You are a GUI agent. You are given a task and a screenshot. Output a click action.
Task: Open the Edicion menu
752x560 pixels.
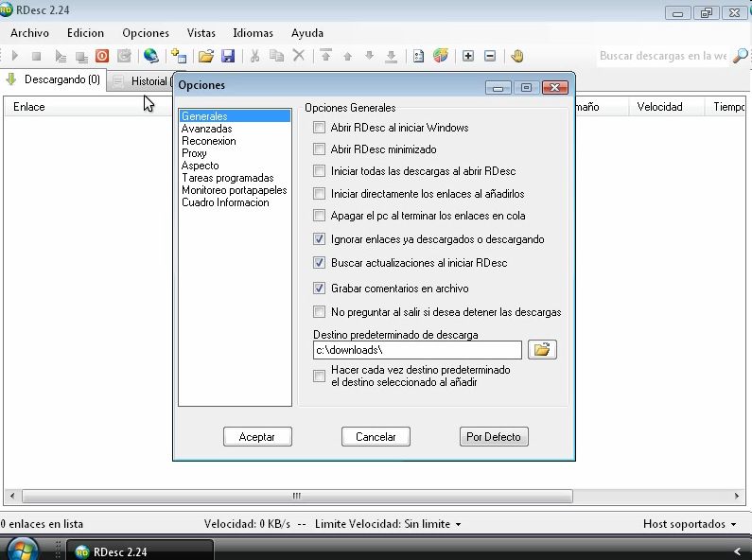[85, 33]
